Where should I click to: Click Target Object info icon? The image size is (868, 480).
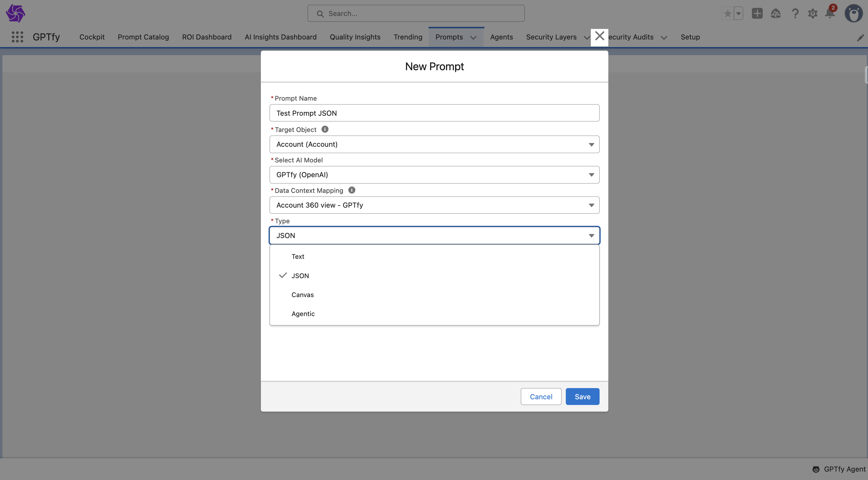325,129
